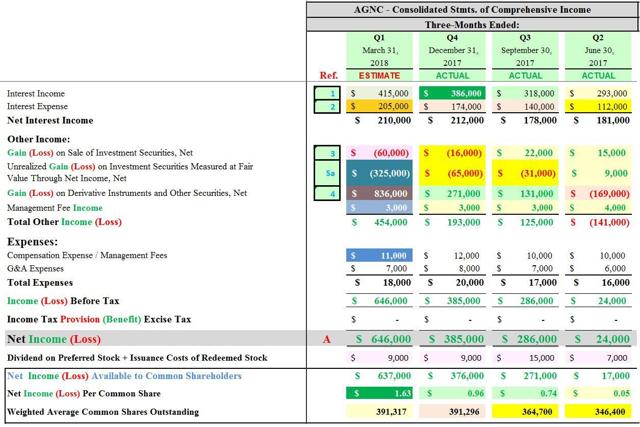Viewport: 640px width, 427px height.
Task: Click the Ref. box numbered 1
Action: tap(327, 93)
